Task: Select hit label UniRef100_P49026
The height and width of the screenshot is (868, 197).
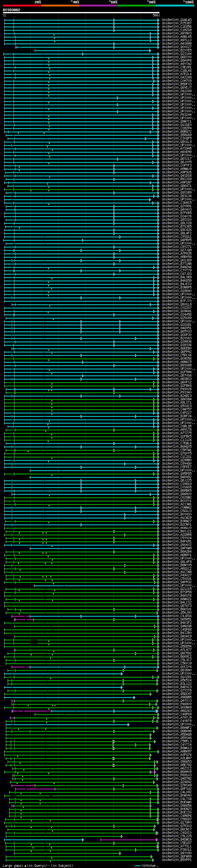Action: (x=177, y=389)
